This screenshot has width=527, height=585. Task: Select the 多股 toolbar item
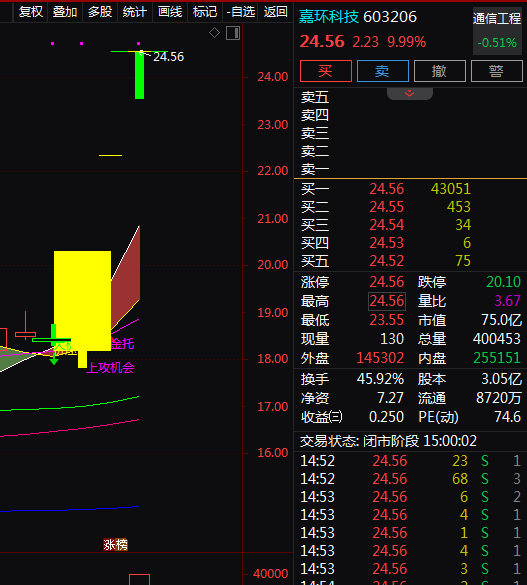pos(100,12)
